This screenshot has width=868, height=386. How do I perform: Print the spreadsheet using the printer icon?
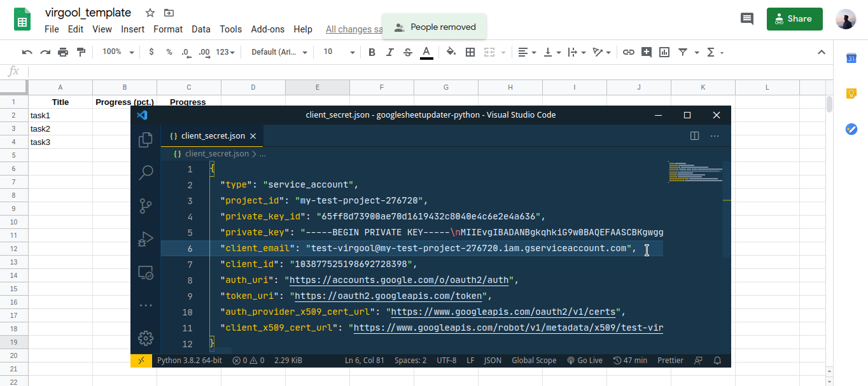[x=63, y=52]
